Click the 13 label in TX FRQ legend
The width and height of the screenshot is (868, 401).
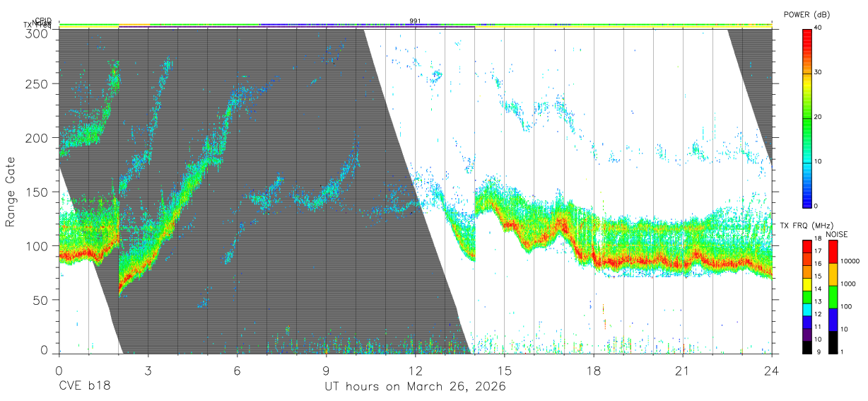(x=819, y=301)
